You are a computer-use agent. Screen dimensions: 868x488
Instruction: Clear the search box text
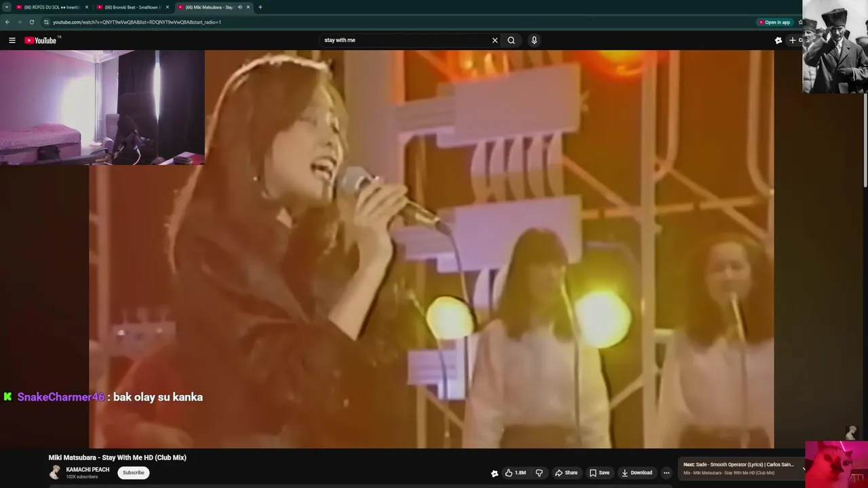(x=495, y=40)
